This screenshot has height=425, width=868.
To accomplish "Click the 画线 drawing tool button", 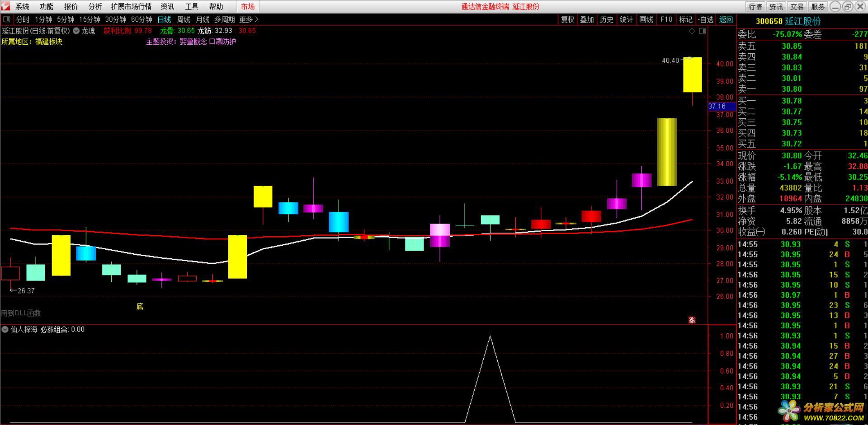I will 646,19.
